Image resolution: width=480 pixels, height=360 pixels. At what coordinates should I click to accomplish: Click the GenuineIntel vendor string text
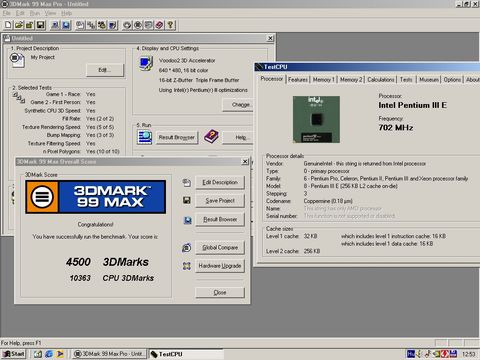point(365,163)
